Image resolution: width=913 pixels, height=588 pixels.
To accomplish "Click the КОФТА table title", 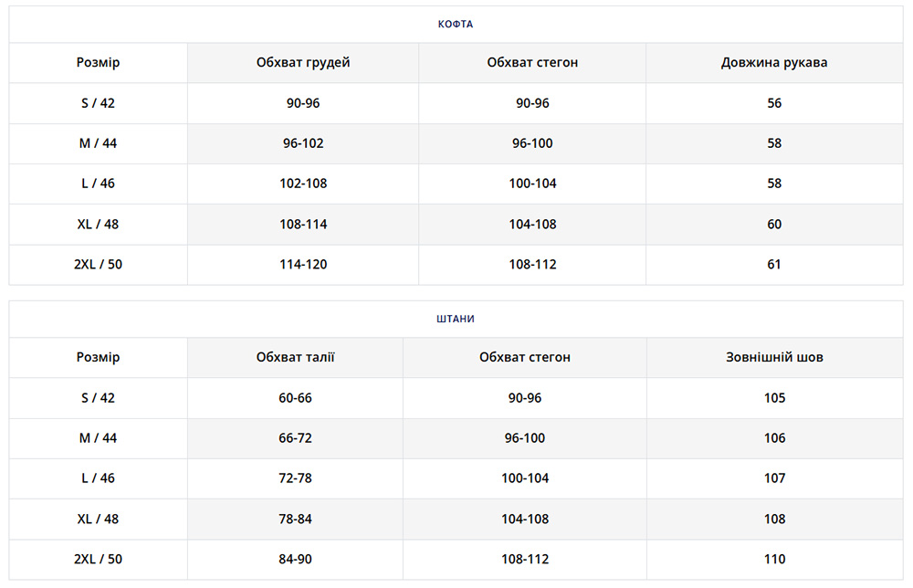I will (x=456, y=25).
